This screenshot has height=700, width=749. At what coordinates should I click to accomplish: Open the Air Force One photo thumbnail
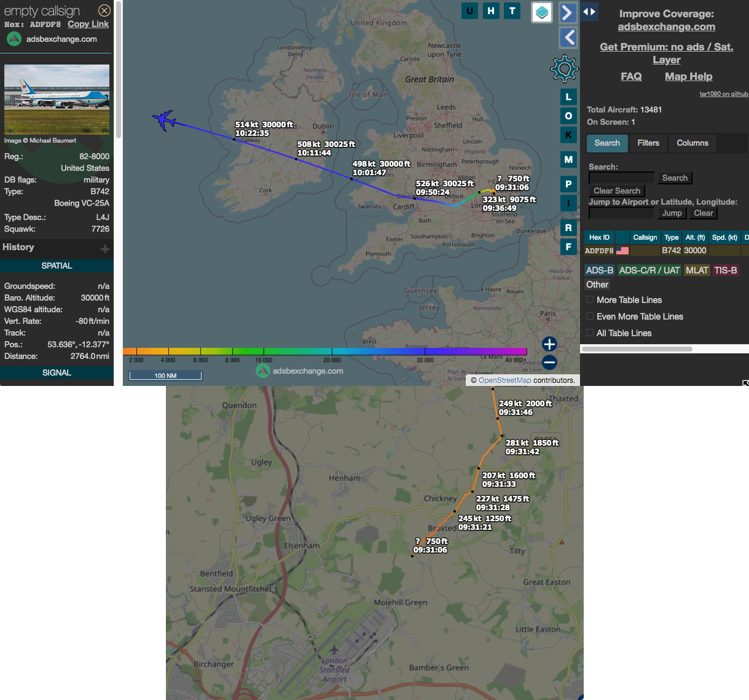click(57, 99)
